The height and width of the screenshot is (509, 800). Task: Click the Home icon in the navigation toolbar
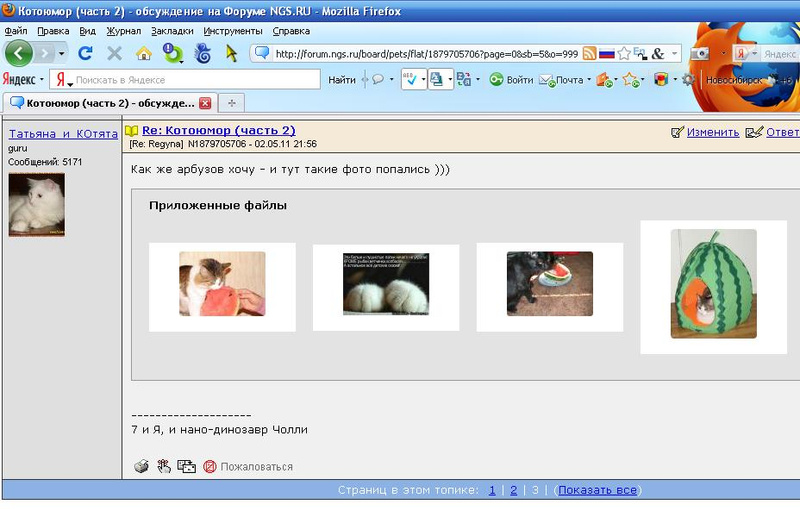(x=143, y=54)
